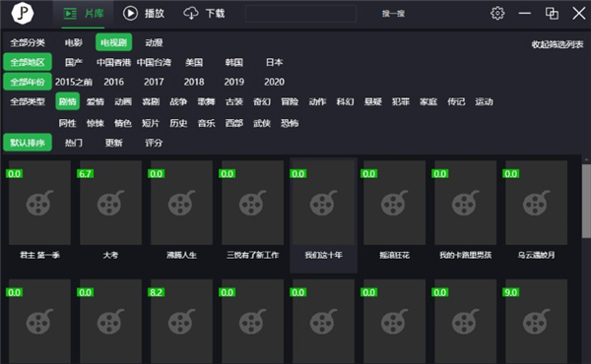The height and width of the screenshot is (364, 591).
Task: Select the 歌舞 musical genre
Action: pos(206,101)
